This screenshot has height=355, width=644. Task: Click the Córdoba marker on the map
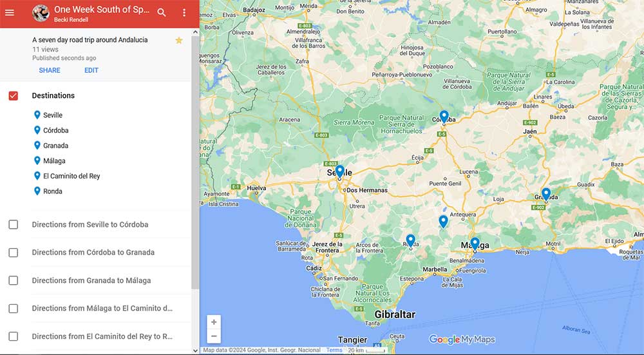pyautogui.click(x=444, y=117)
